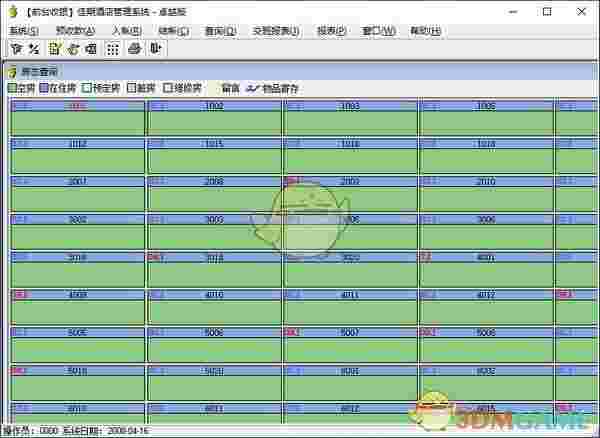Select room 1015 card

[x=214, y=155]
